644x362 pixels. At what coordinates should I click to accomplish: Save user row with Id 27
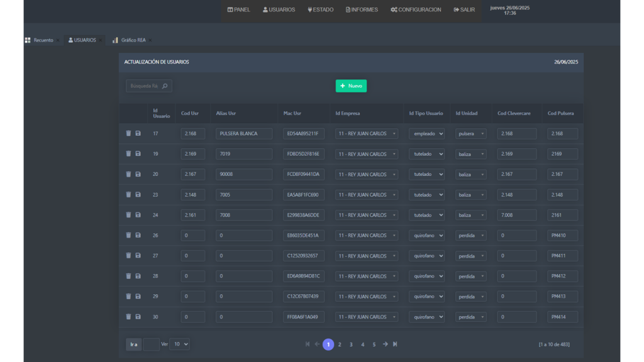pyautogui.click(x=138, y=255)
